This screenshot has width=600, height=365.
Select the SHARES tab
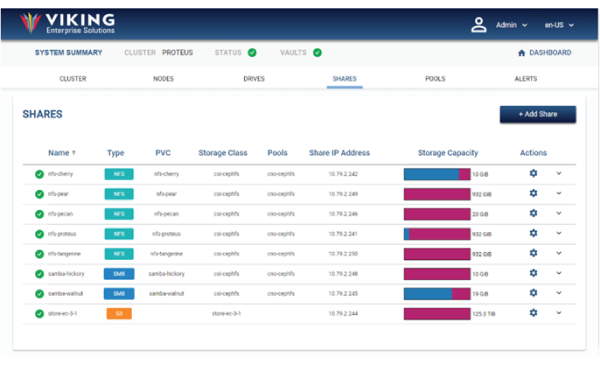344,78
